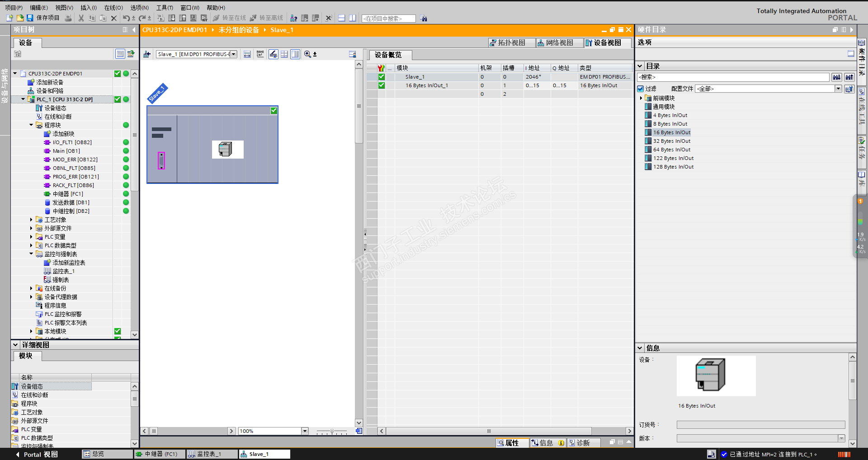Click the download to device icon
Screen dimensions: 868x460
(172, 18)
